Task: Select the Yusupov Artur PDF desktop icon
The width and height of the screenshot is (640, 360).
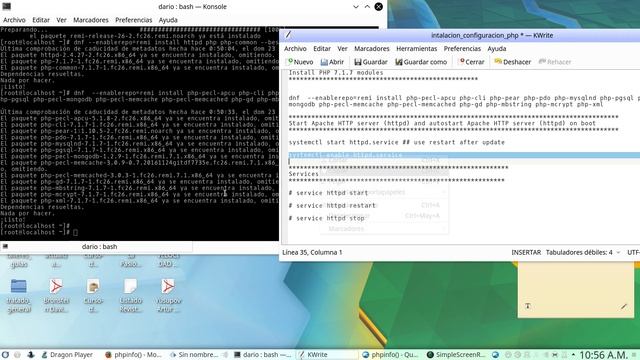Action: coord(168,296)
